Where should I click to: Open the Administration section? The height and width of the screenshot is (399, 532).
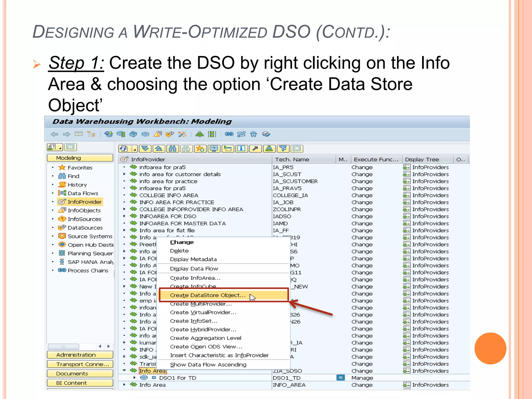point(80,355)
